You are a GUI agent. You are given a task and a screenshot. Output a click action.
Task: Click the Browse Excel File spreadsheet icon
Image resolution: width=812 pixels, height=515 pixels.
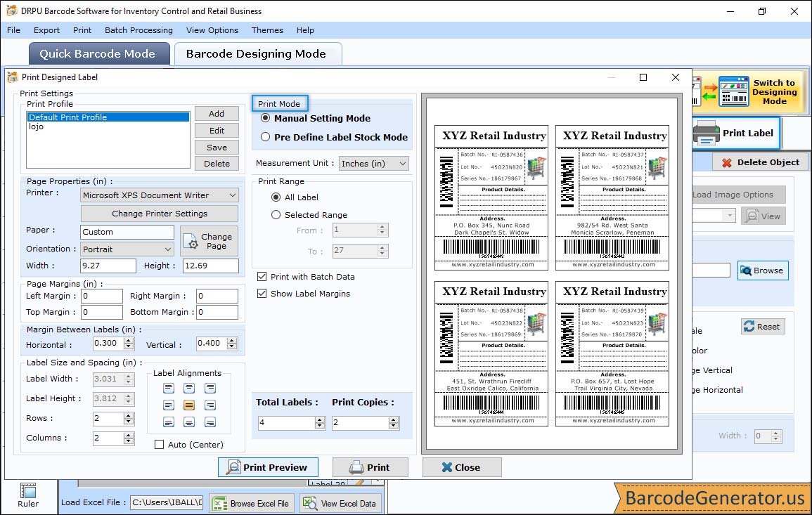click(x=220, y=503)
